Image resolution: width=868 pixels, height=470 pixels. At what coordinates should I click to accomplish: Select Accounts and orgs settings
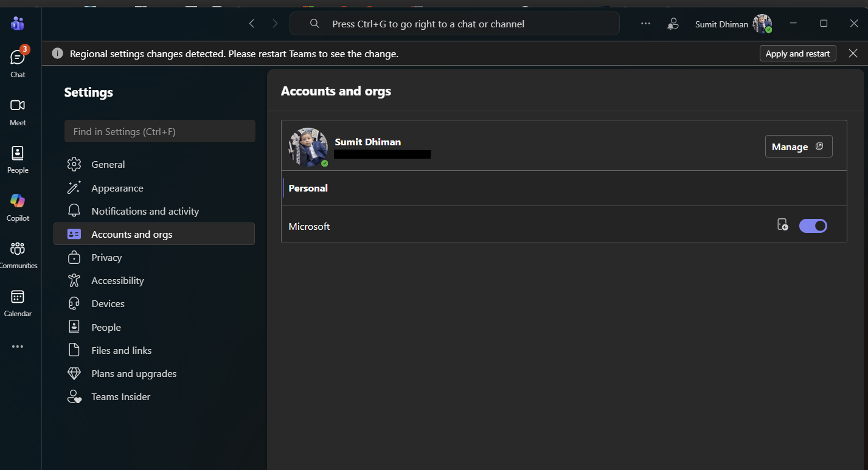(x=154, y=234)
